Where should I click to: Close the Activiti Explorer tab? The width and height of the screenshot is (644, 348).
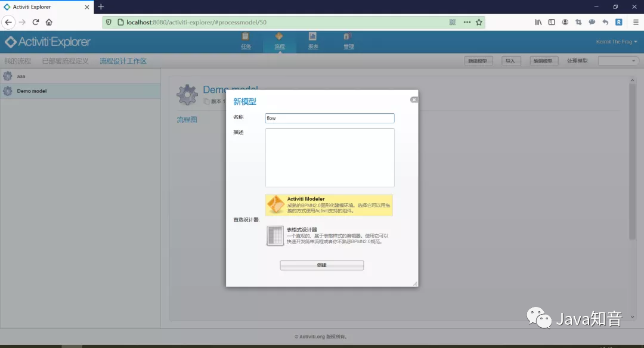[x=86, y=7]
